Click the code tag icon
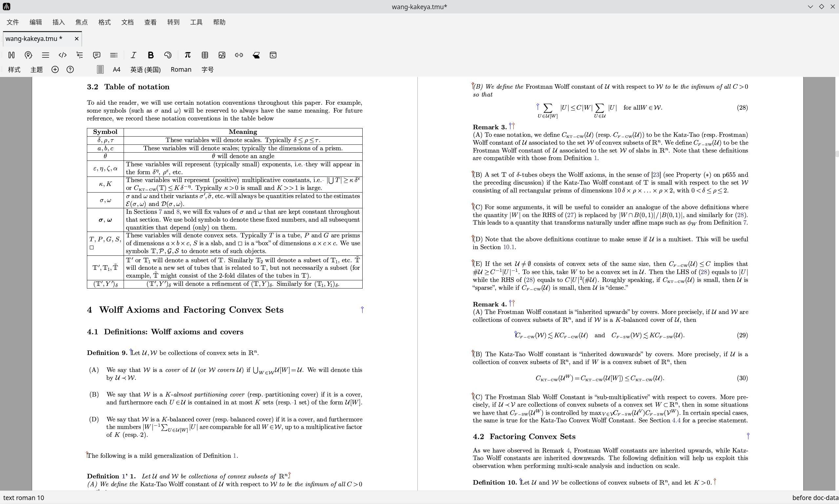This screenshot has height=504, width=839. pyautogui.click(x=63, y=55)
